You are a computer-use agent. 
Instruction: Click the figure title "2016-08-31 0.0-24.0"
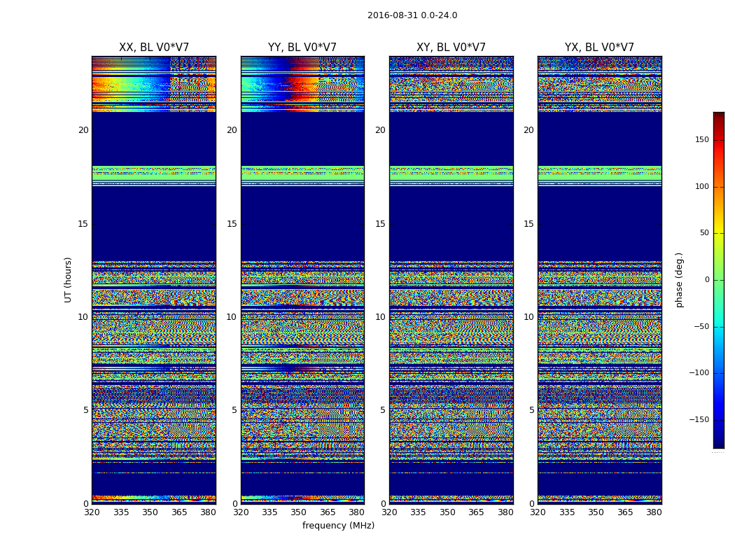(412, 15)
